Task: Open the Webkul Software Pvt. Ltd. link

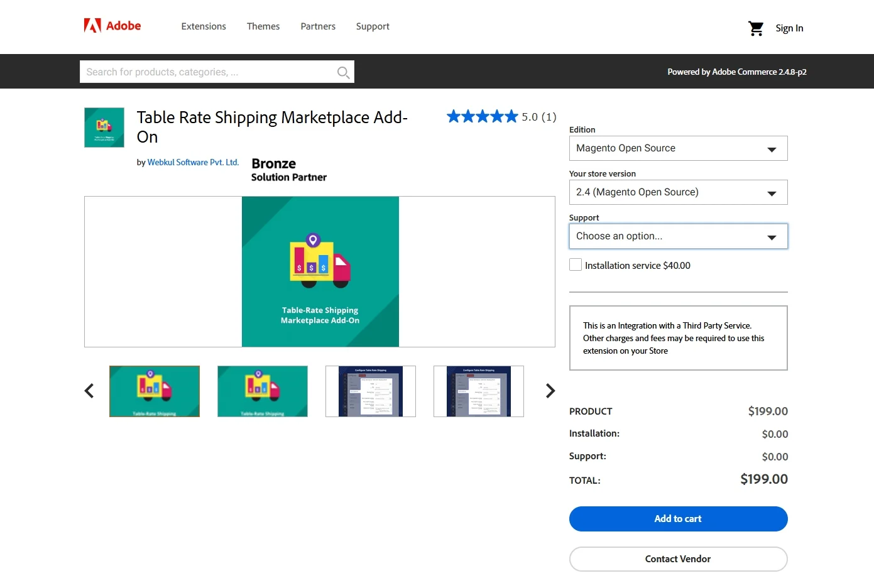Action: (x=193, y=162)
